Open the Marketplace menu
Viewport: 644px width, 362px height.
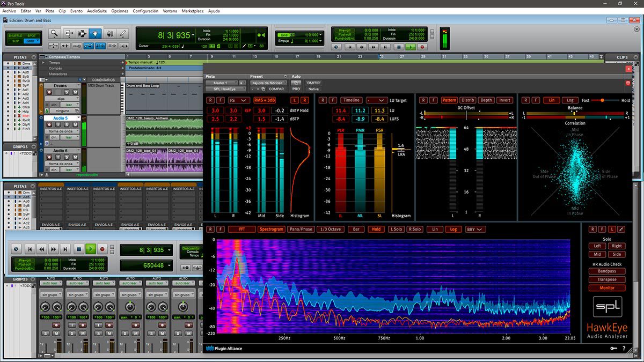click(x=193, y=11)
